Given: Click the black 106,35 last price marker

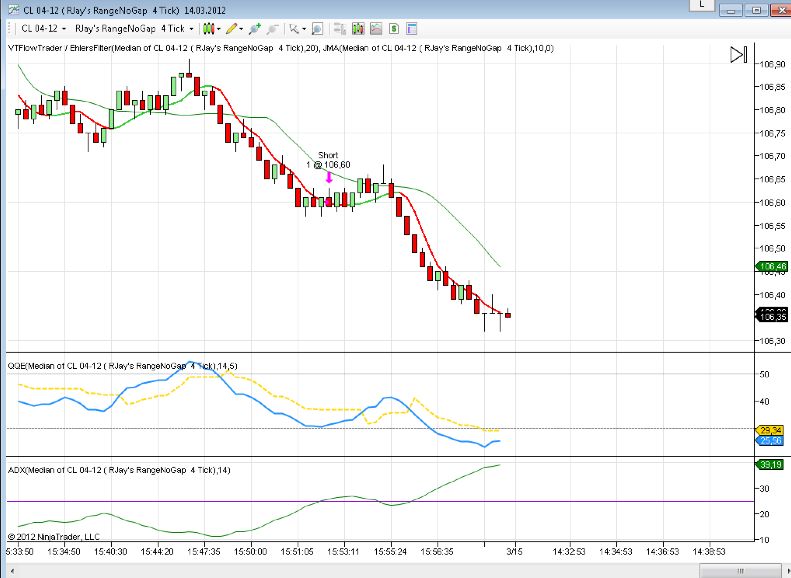Looking at the screenshot, I should pyautogui.click(x=772, y=317).
